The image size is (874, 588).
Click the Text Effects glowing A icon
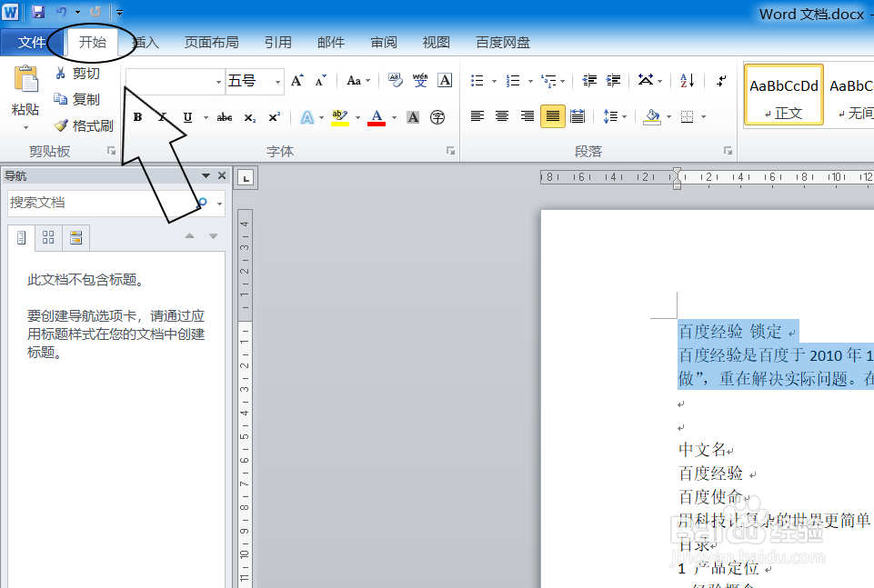coord(307,117)
